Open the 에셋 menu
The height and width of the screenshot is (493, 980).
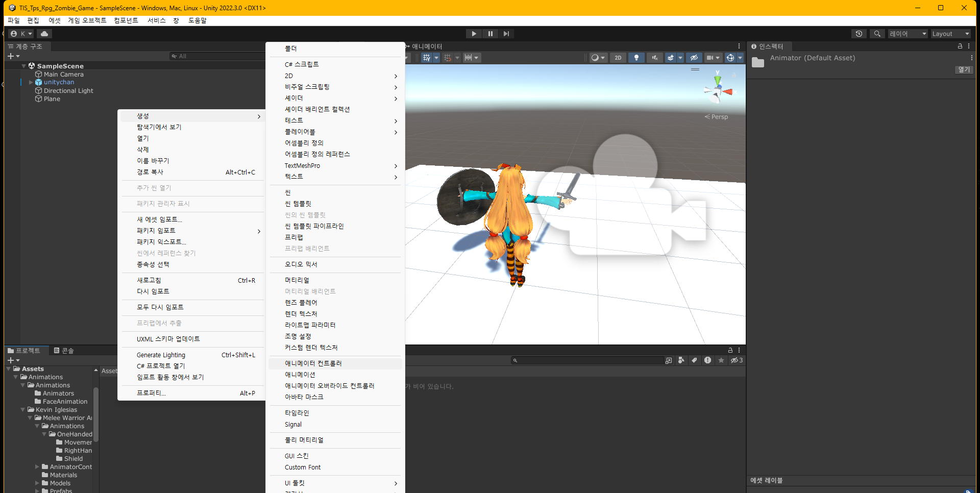click(55, 20)
